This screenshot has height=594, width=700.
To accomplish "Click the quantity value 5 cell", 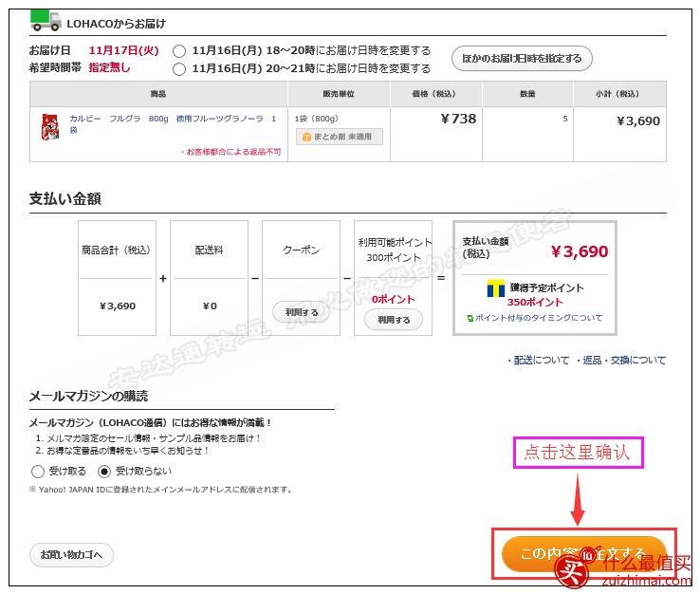I will point(564,119).
